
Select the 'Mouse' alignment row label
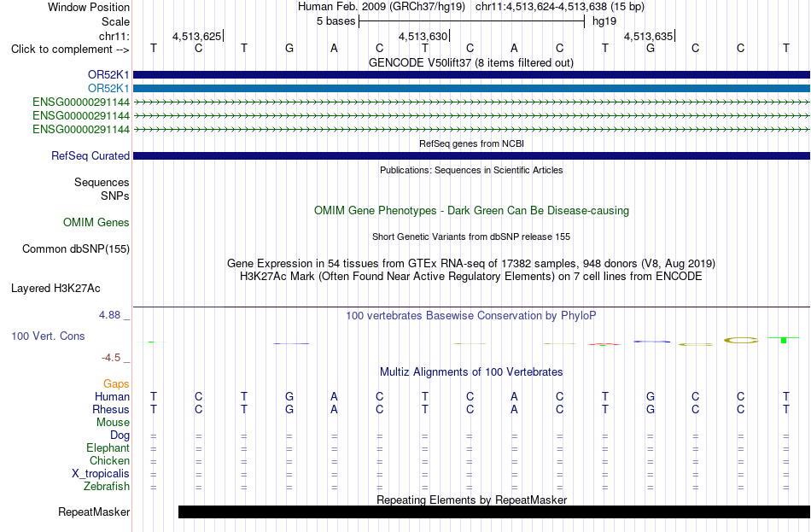(x=113, y=423)
